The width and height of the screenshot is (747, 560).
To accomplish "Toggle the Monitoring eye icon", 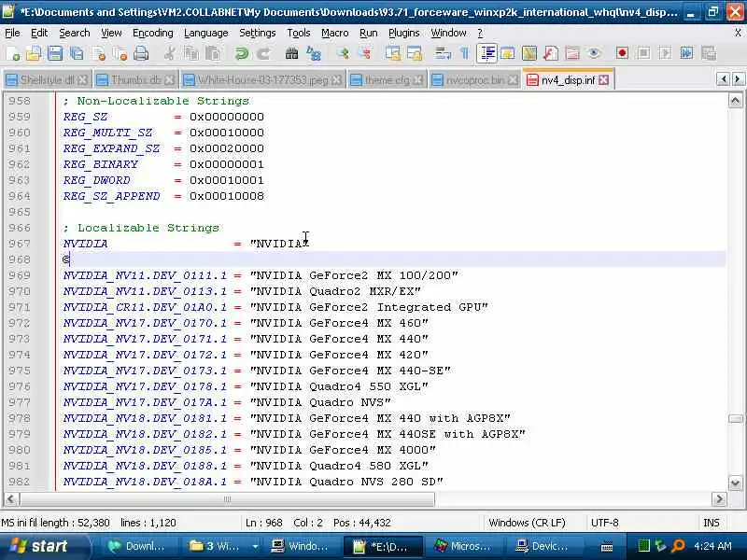I will [594, 53].
